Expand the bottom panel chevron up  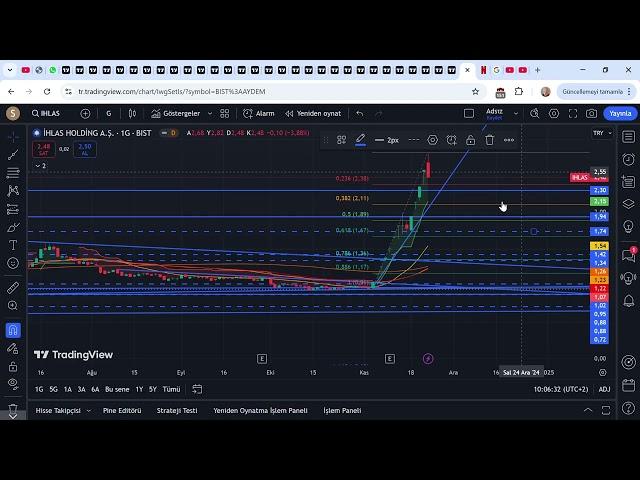588,410
